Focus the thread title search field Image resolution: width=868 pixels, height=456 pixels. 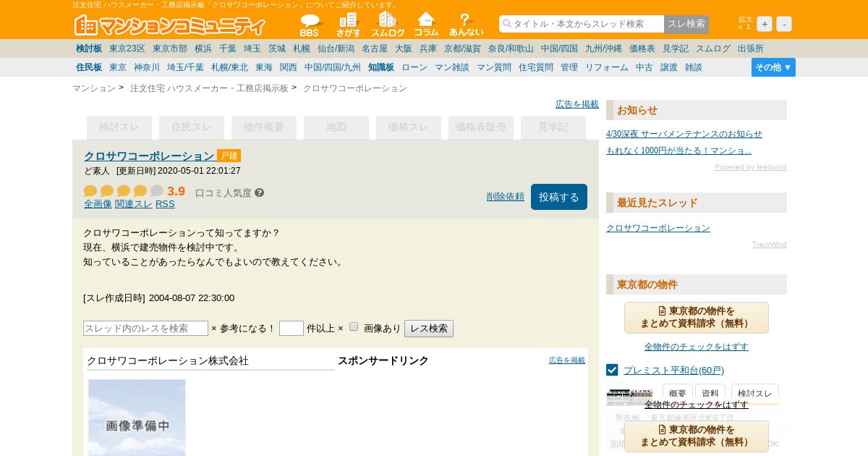click(x=582, y=24)
